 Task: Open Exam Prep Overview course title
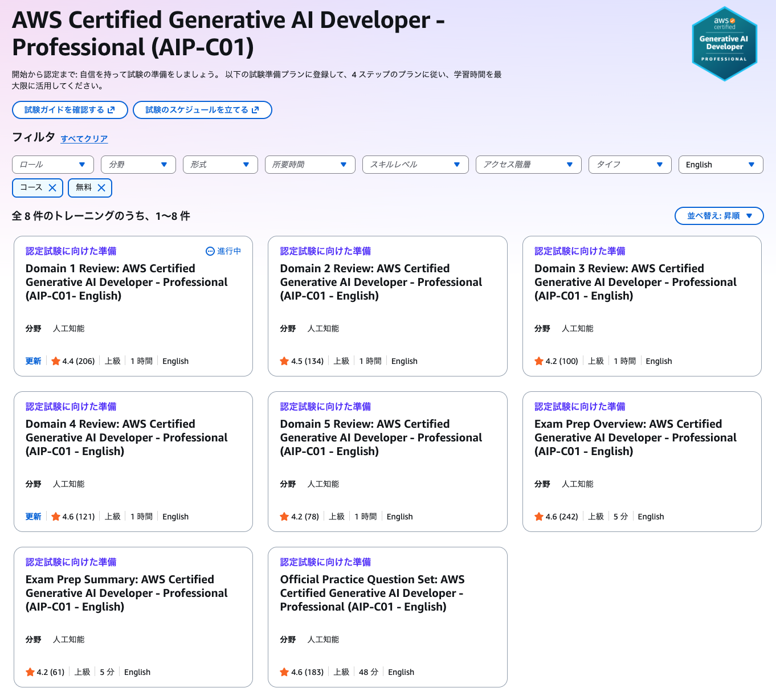click(x=635, y=437)
